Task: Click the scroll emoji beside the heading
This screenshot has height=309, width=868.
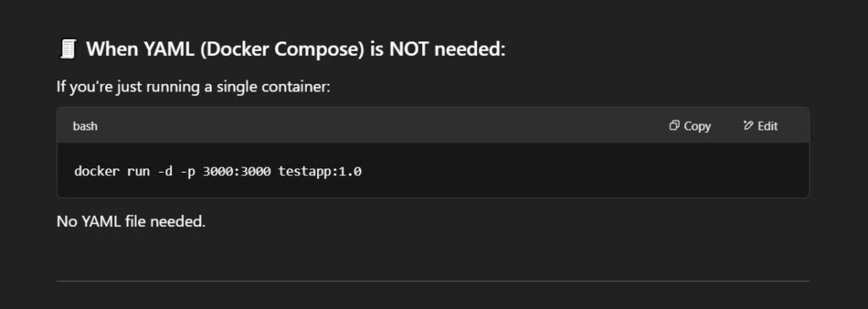Action: (x=68, y=49)
